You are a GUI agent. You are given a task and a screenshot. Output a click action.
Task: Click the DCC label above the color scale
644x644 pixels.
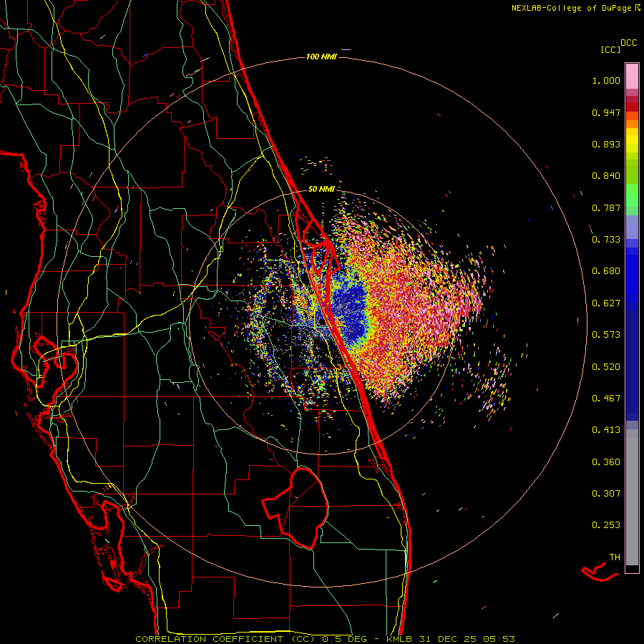[x=629, y=43]
